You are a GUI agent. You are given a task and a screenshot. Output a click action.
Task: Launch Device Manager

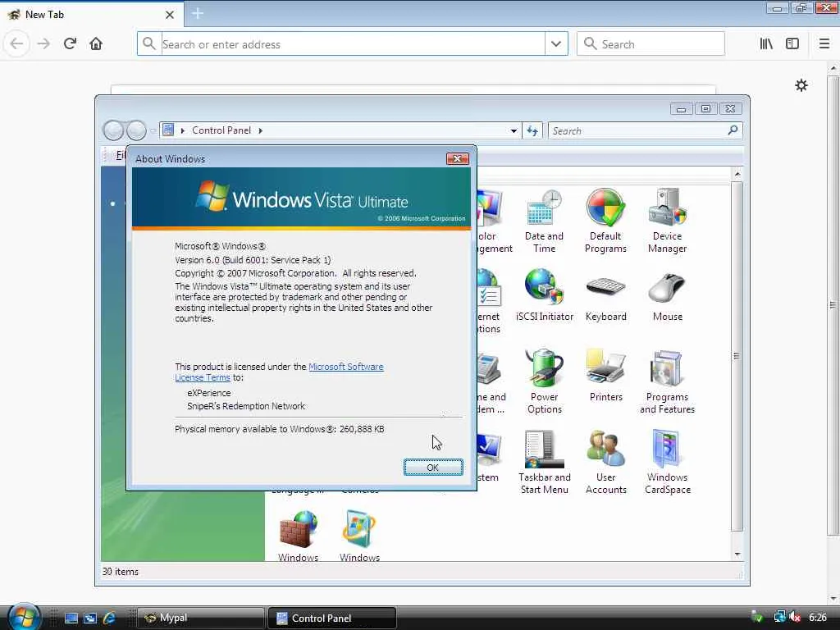click(667, 221)
